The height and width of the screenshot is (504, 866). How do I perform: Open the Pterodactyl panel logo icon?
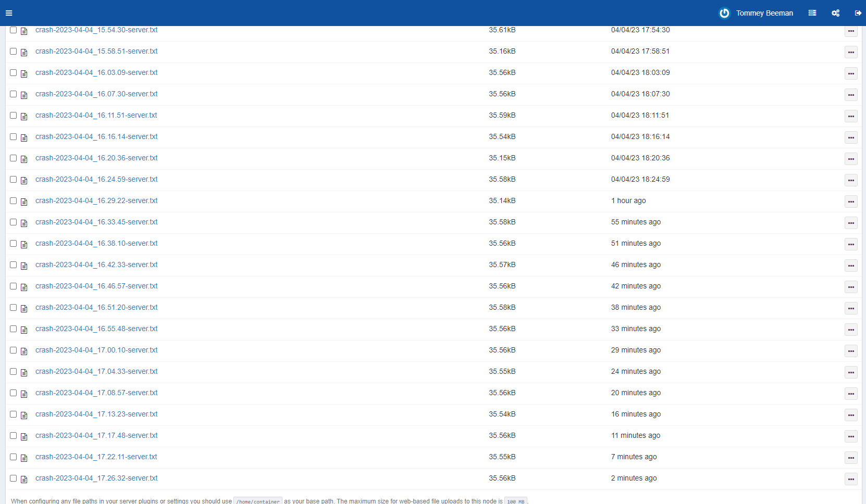point(724,13)
